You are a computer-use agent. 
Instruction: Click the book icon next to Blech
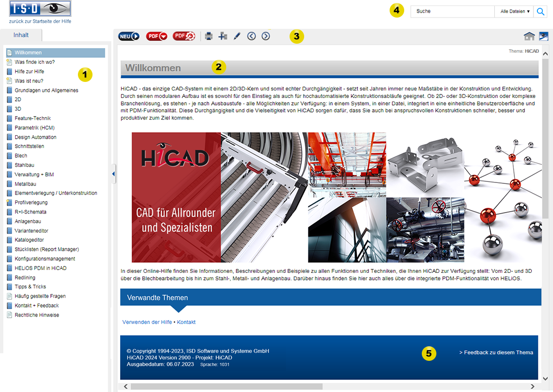(10, 156)
